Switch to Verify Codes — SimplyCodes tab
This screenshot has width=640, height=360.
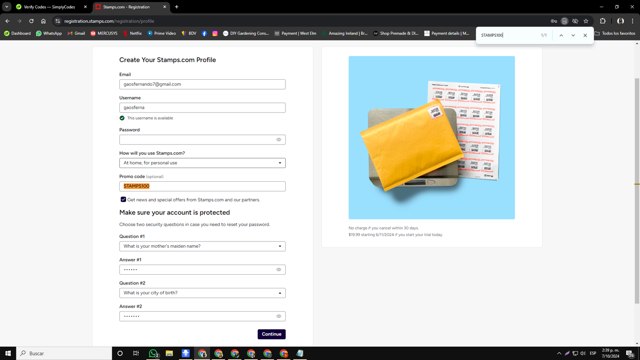pos(49,7)
